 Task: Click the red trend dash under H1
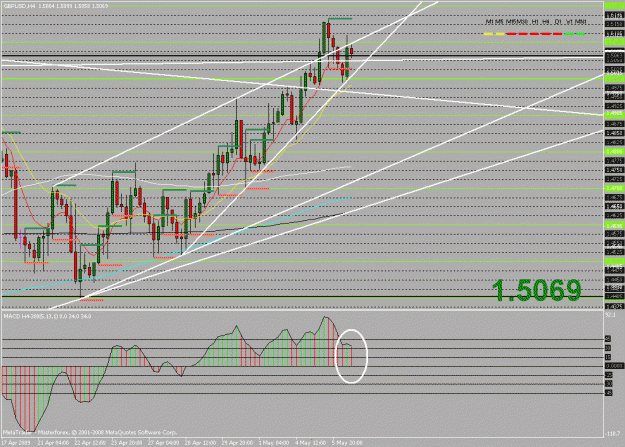point(534,34)
